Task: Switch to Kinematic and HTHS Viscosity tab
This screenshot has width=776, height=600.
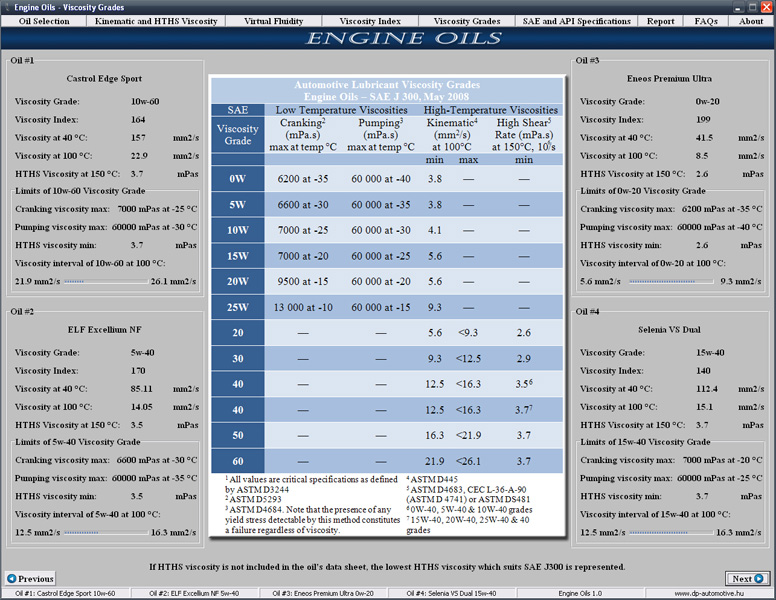Action: point(156,21)
